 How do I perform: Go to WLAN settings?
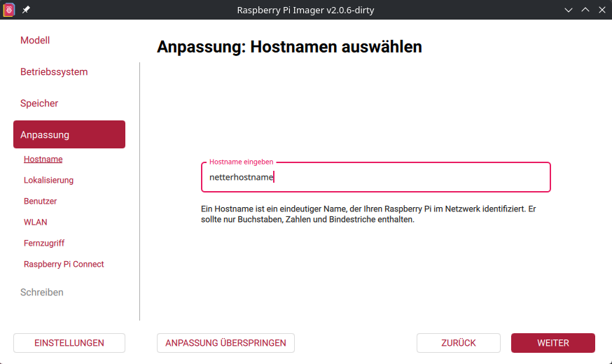coord(36,223)
